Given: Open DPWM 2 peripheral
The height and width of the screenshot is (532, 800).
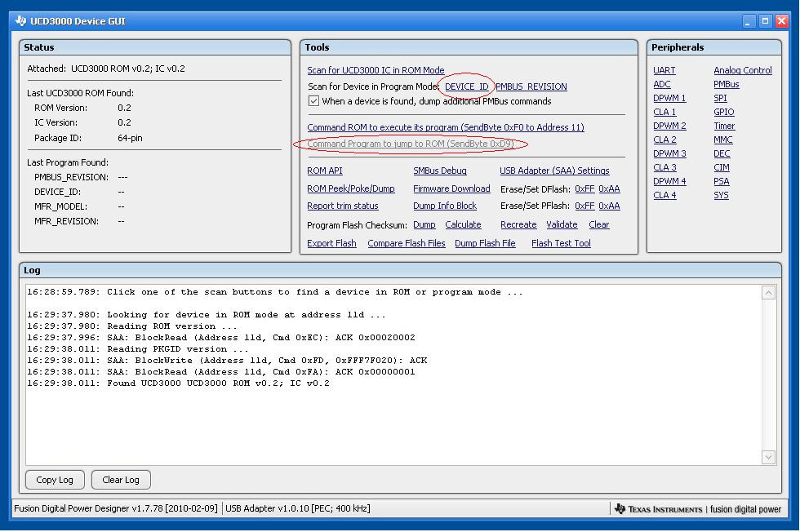Looking at the screenshot, I should click(x=669, y=126).
